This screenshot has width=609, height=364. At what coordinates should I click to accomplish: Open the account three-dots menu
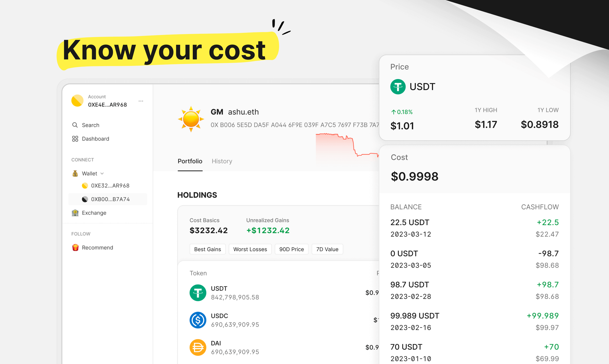(141, 101)
